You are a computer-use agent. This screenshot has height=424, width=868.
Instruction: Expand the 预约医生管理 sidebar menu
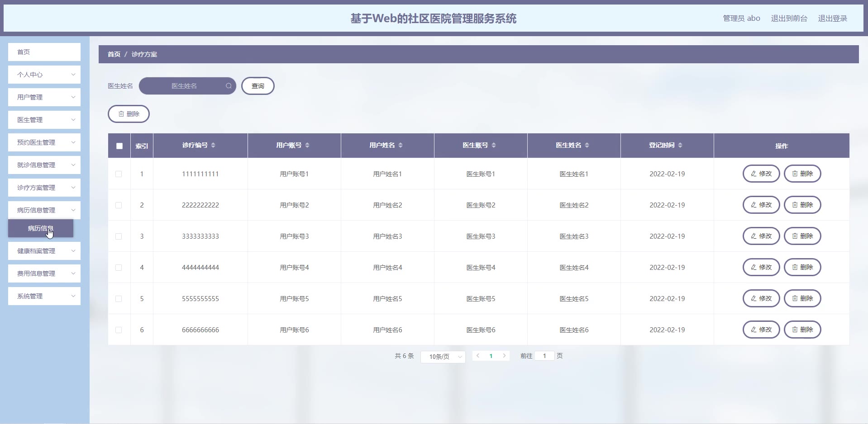pyautogui.click(x=44, y=142)
